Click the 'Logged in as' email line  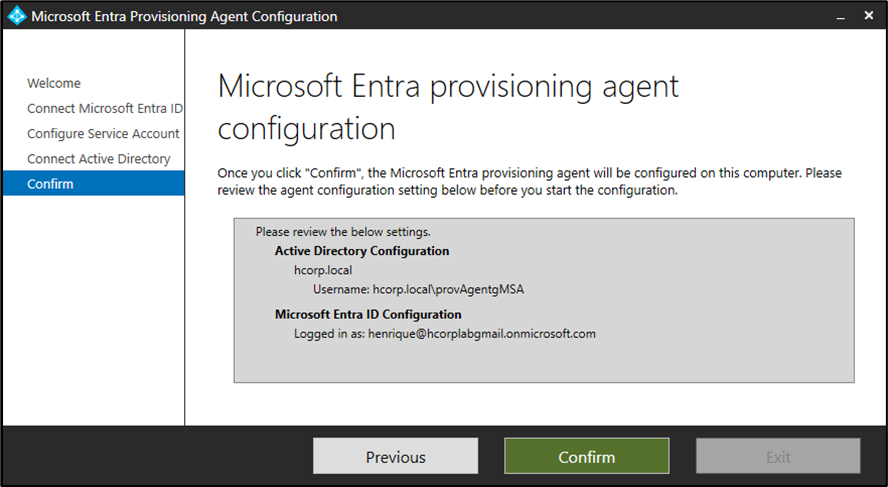click(x=445, y=333)
